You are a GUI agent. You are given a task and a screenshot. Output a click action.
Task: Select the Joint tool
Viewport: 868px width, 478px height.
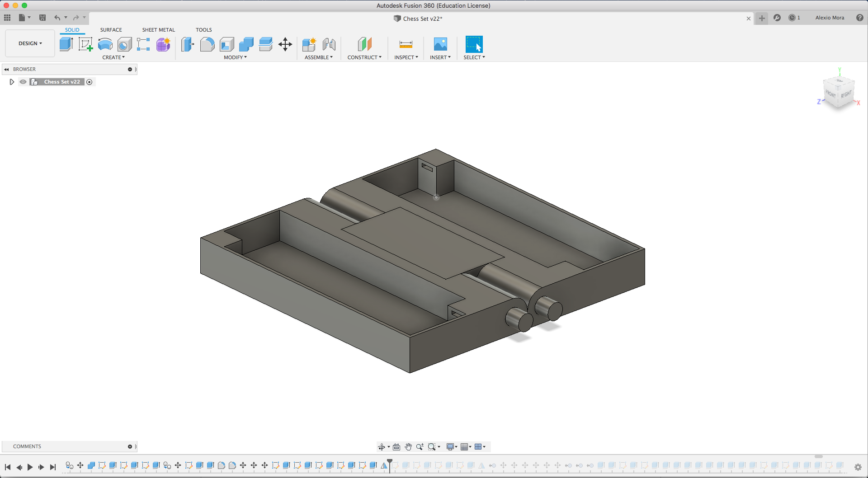click(329, 44)
